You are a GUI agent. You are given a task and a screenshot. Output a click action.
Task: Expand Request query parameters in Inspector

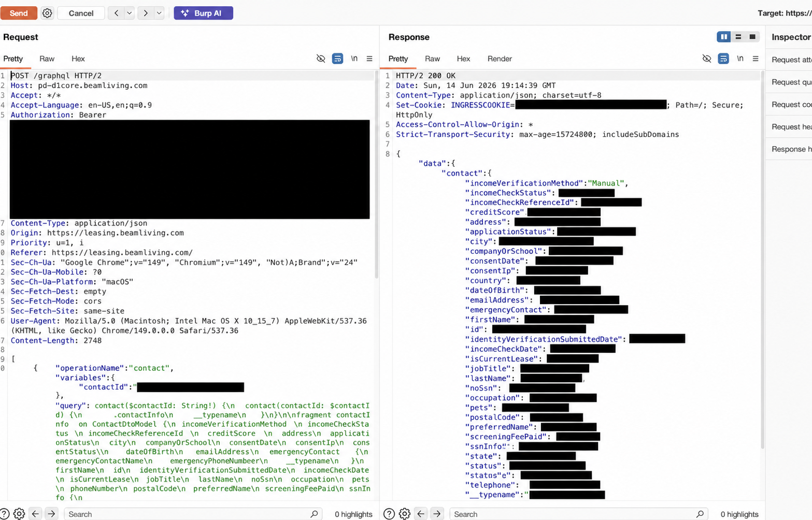[791, 82]
